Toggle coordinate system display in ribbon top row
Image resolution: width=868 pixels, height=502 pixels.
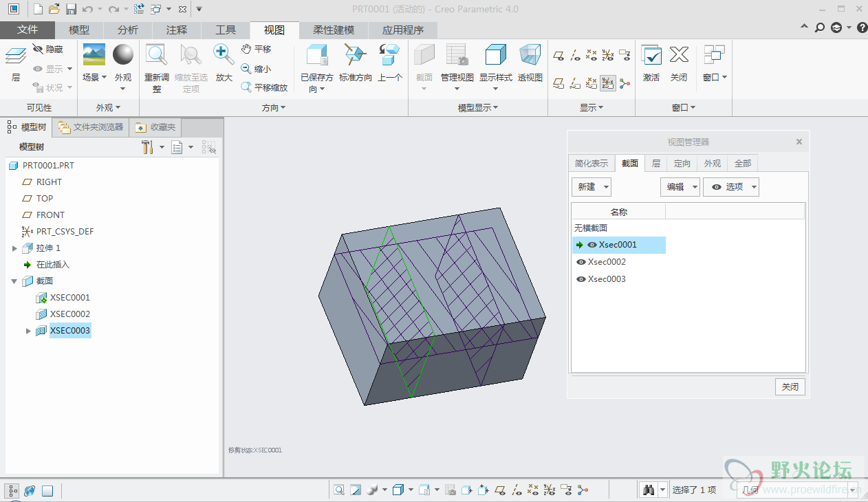pos(608,55)
